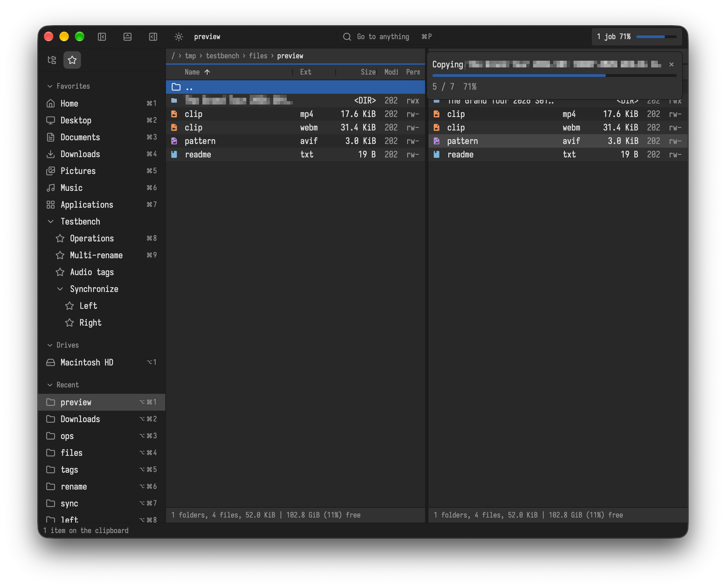Viewport: 726px width, 588px height.
Task: Open Downloads in the Favorites list
Action: click(x=102, y=154)
